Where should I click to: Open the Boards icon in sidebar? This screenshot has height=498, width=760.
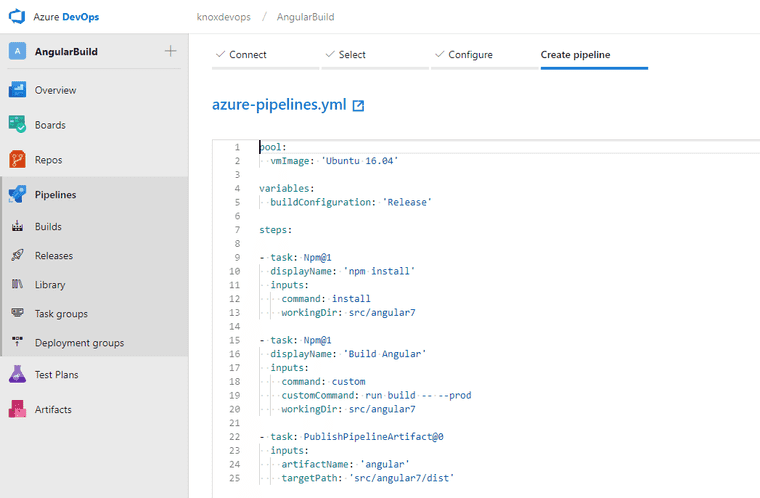click(17, 125)
